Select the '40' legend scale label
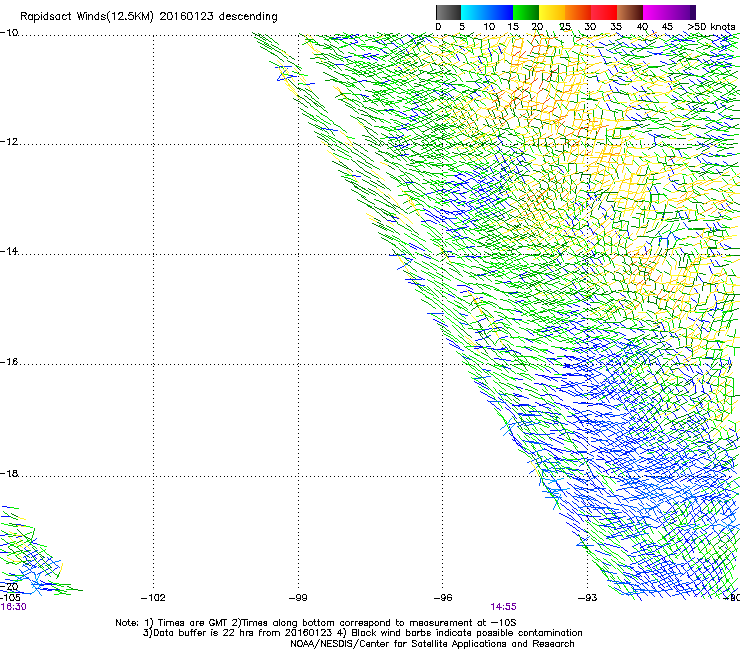This screenshot has height=650, width=740. coord(642,27)
